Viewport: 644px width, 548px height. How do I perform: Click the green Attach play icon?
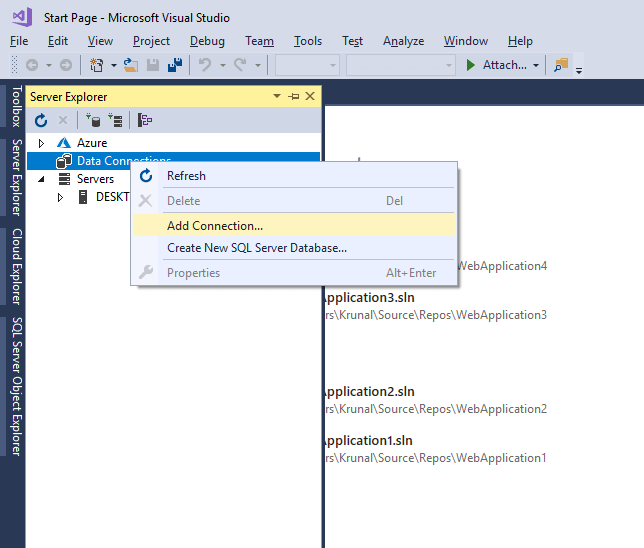471,65
